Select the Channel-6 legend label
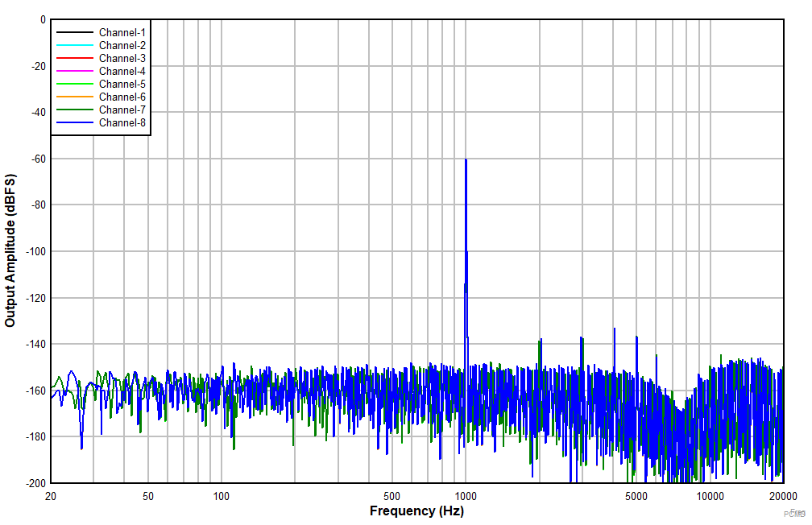The width and height of the screenshot is (812, 525). click(121, 97)
